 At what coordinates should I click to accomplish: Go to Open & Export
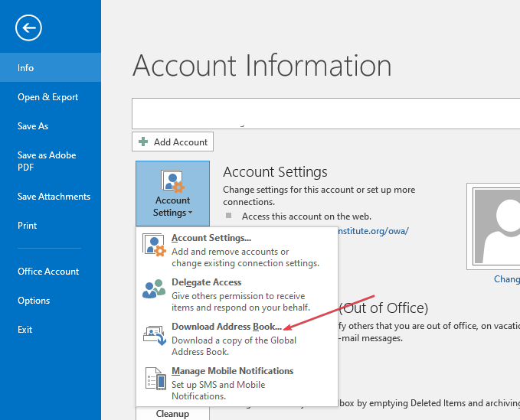(48, 97)
